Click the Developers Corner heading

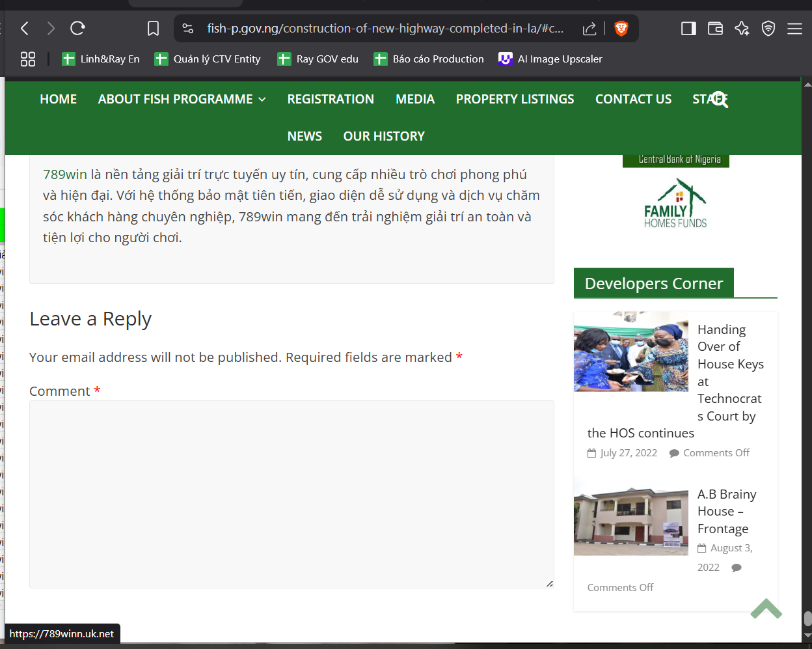point(654,283)
